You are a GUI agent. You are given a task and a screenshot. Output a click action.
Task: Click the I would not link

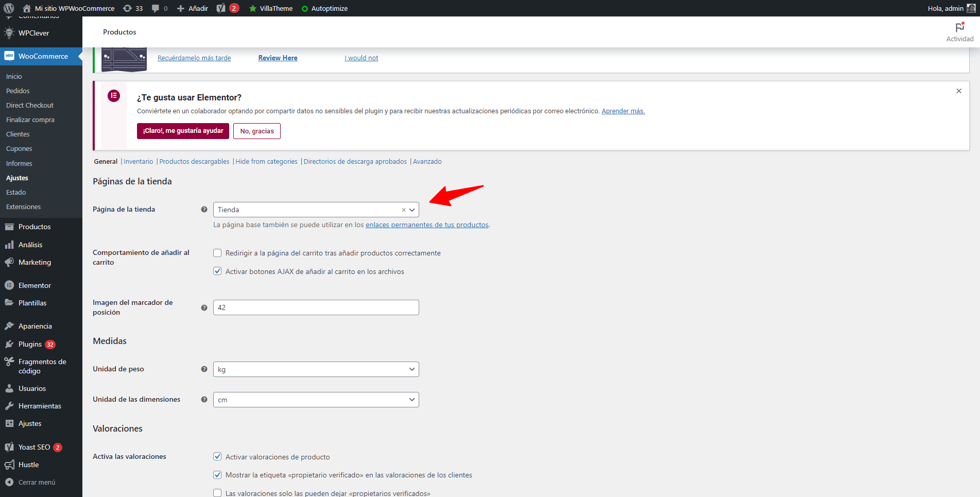362,58
